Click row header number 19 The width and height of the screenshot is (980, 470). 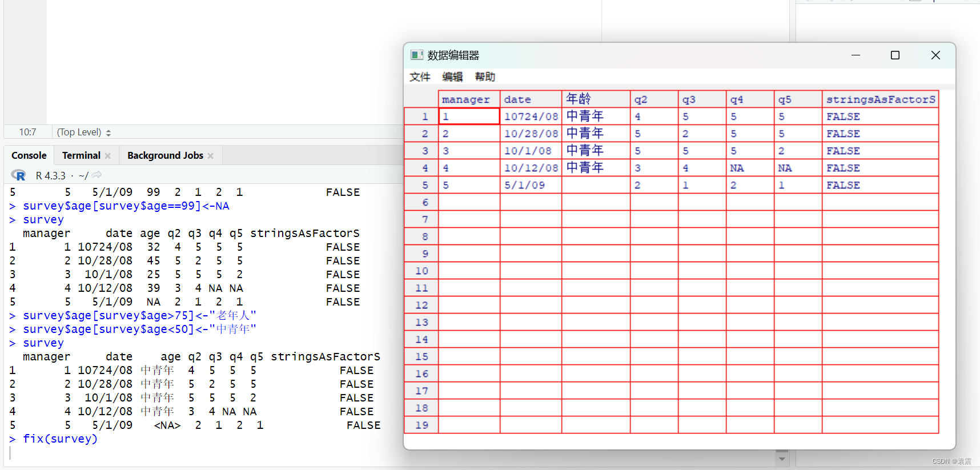pyautogui.click(x=421, y=424)
